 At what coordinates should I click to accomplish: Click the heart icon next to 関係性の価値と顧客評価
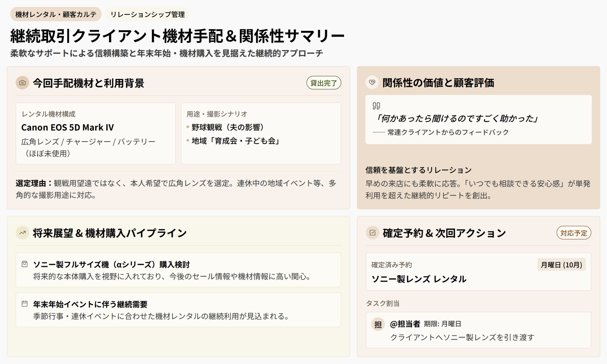(x=372, y=82)
